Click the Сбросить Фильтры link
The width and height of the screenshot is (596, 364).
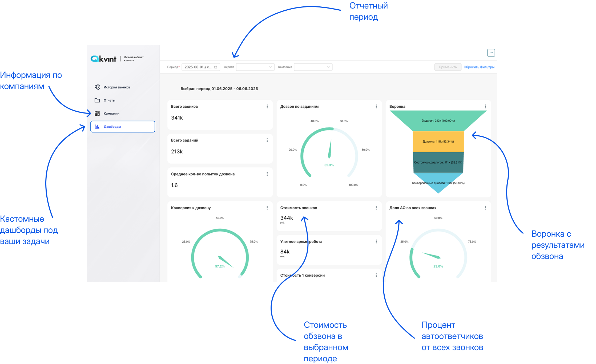479,67
